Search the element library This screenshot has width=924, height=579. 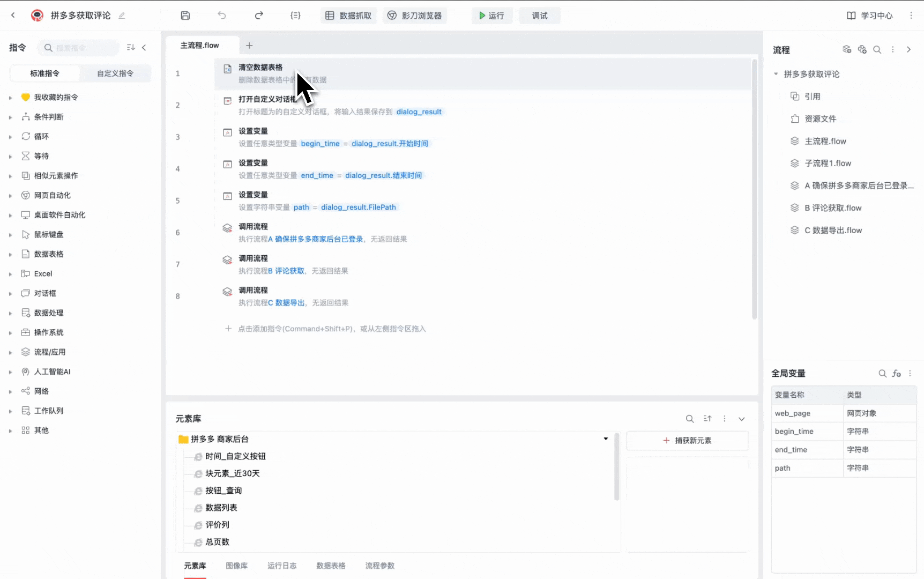pos(690,419)
